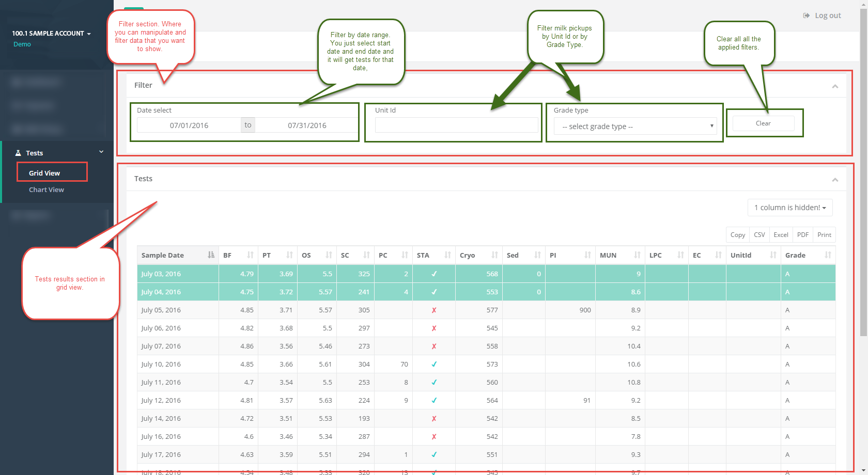Switch to Chart View in sidebar
This screenshot has width=868, height=475.
click(47, 190)
